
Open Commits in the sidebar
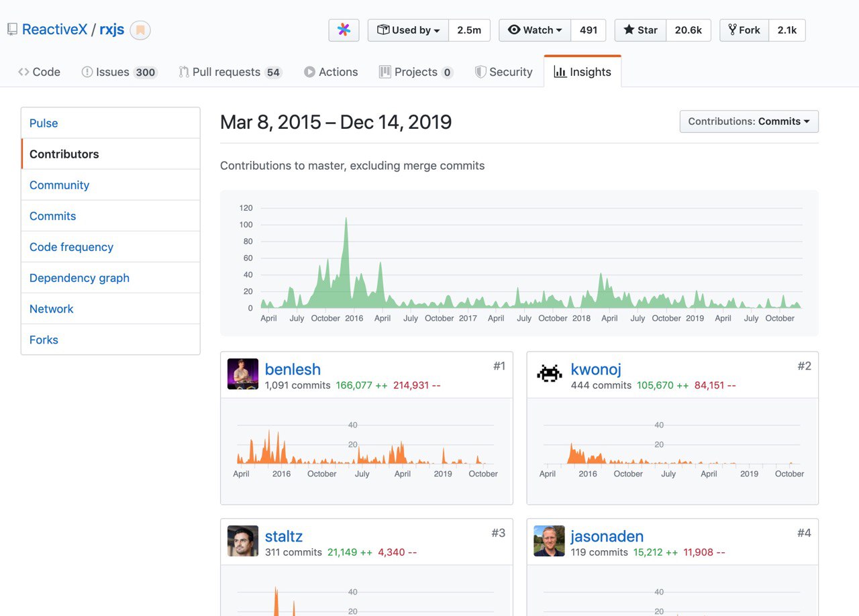(x=111, y=215)
